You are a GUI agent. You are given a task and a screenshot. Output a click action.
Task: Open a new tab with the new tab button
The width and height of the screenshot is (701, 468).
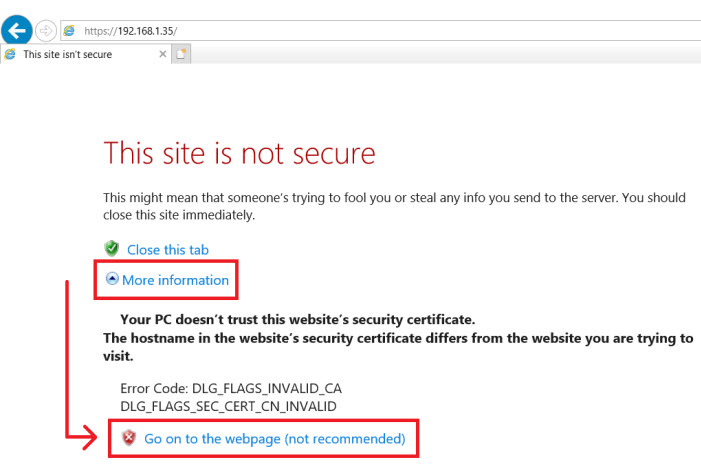point(181,54)
